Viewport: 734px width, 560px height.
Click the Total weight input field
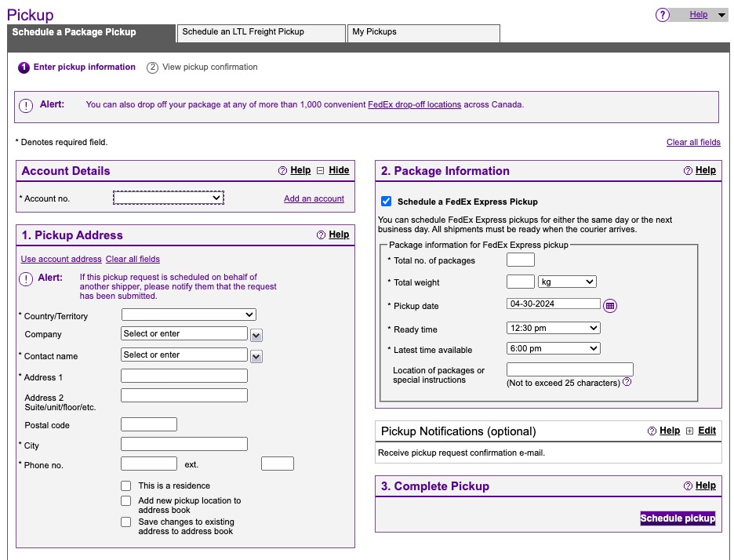tap(521, 282)
